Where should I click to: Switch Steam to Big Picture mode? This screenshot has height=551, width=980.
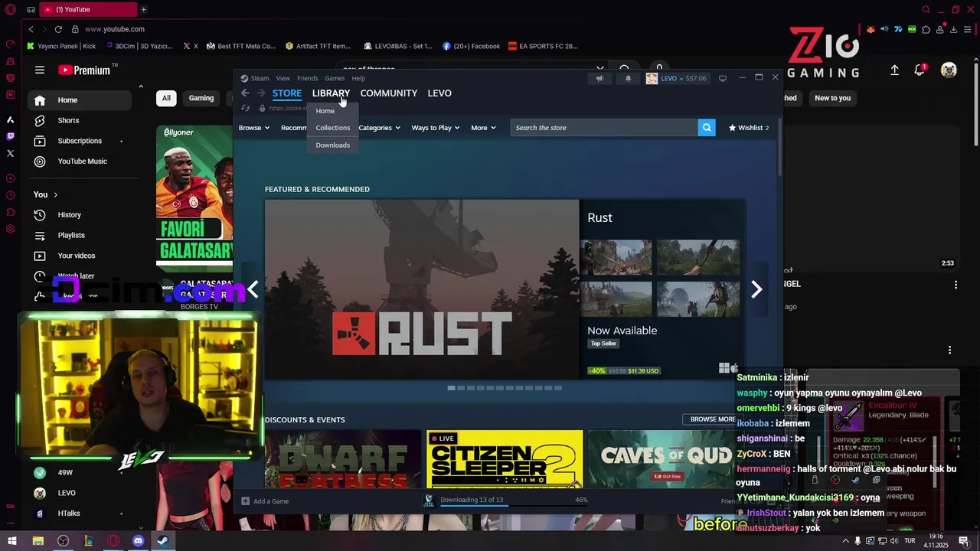tap(722, 78)
